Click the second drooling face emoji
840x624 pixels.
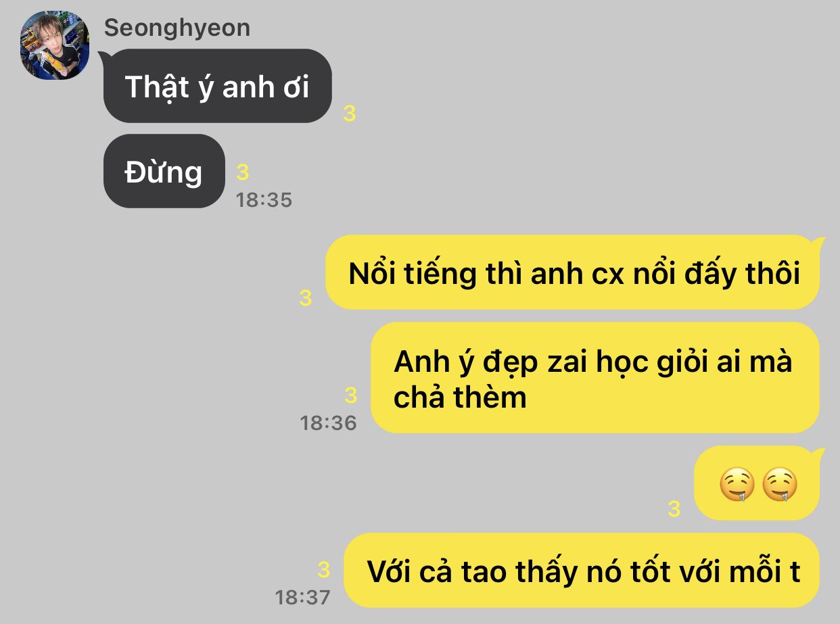pyautogui.click(x=780, y=485)
